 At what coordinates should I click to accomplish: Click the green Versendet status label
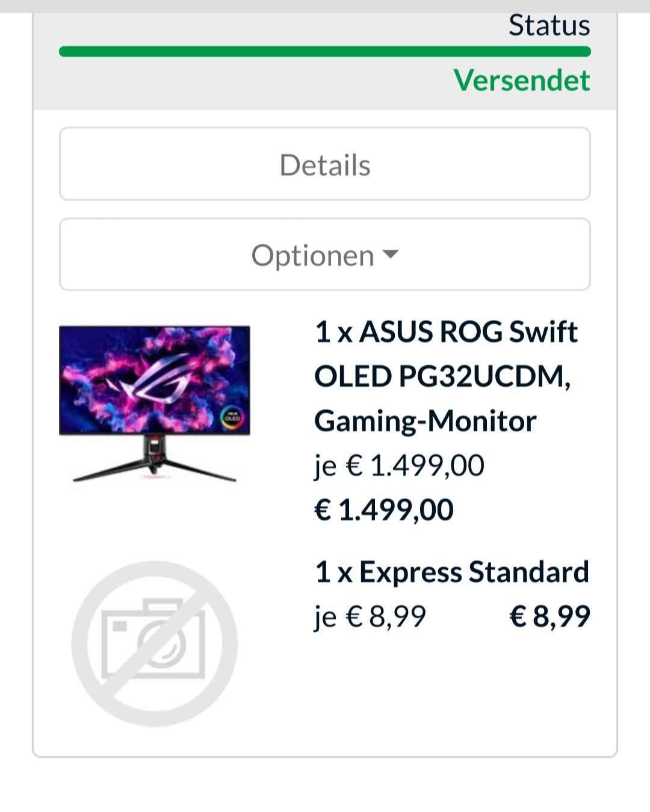(x=522, y=80)
